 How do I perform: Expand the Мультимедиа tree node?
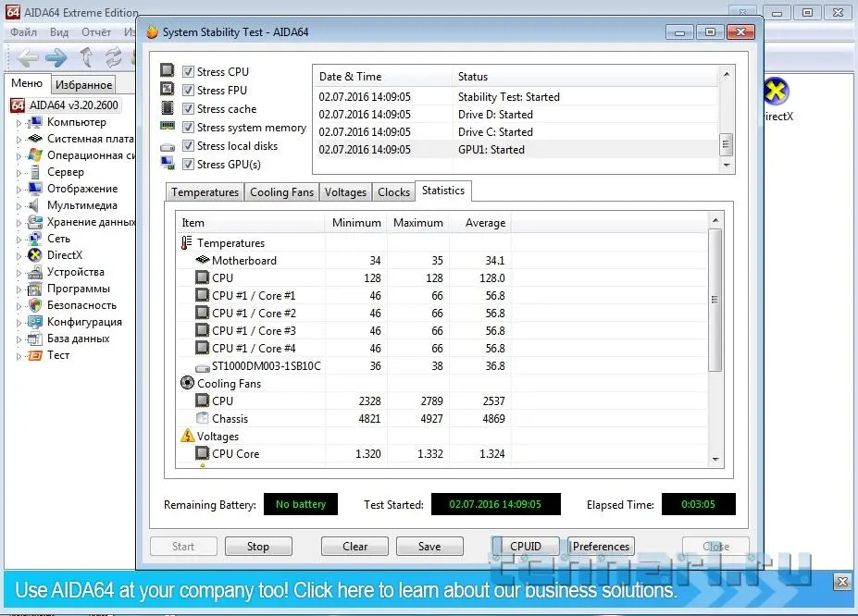coord(19,206)
